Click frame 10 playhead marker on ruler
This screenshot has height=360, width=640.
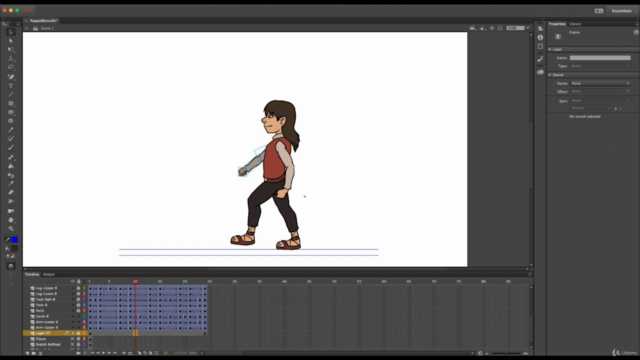coord(135,281)
